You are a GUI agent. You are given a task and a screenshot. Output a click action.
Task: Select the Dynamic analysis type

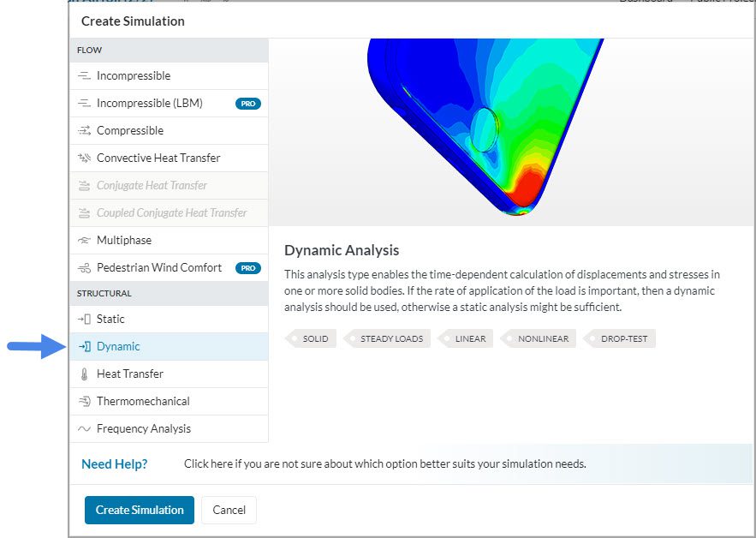pos(118,347)
